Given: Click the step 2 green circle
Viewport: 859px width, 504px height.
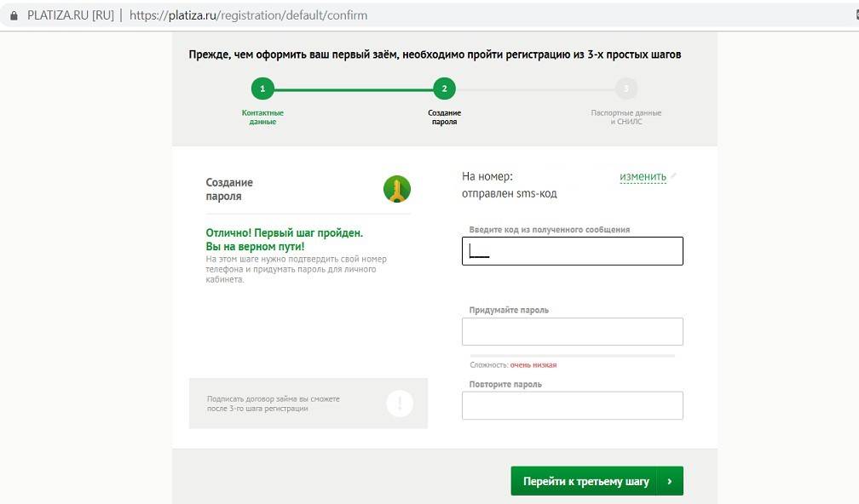Looking at the screenshot, I should pyautogui.click(x=444, y=89).
